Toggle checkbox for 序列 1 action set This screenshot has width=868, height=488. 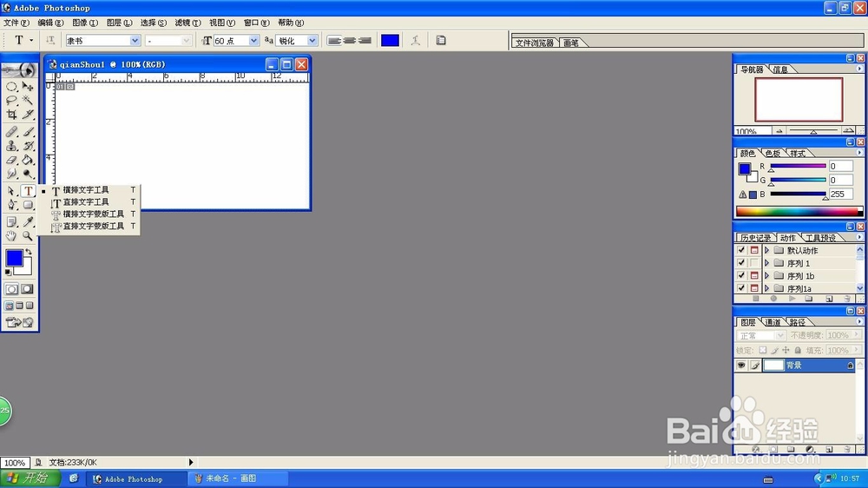pyautogui.click(x=741, y=263)
